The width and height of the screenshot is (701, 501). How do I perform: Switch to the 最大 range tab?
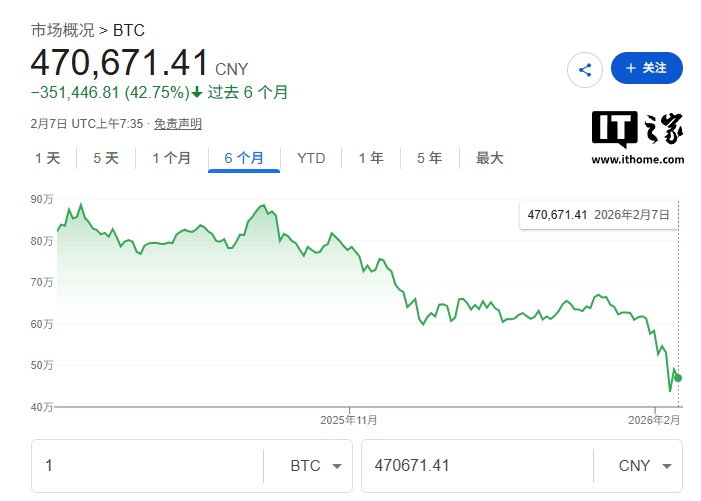490,158
